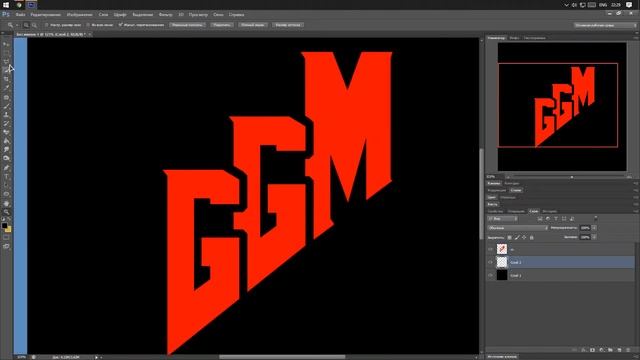Toggle lock all for the layer
This screenshot has height=360, width=640.
[531, 237]
